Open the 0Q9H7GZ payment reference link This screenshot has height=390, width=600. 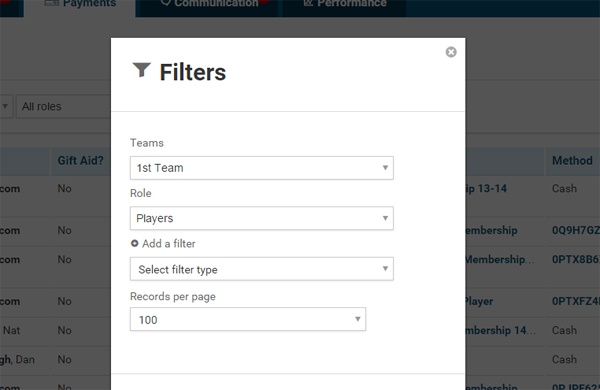pos(576,230)
